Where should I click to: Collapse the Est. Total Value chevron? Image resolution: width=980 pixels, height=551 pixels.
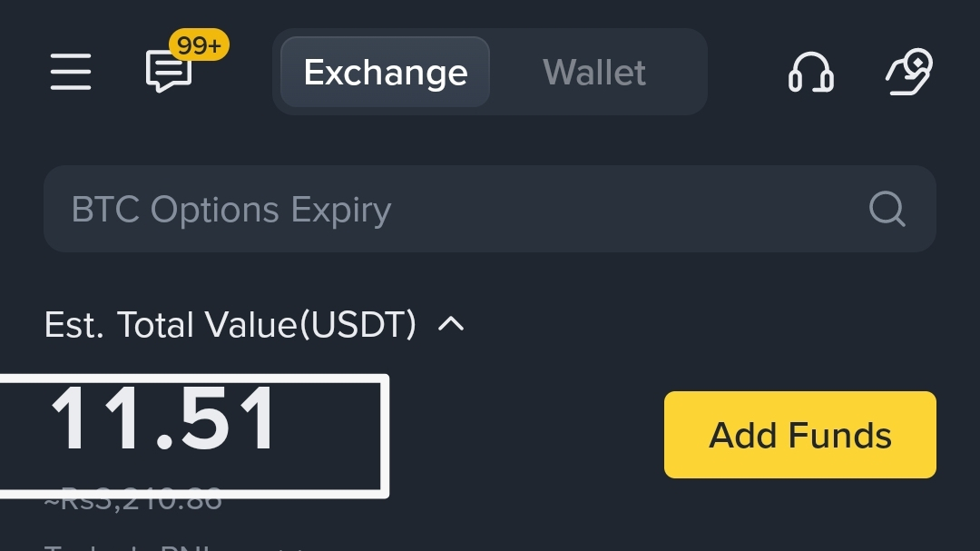tap(451, 324)
